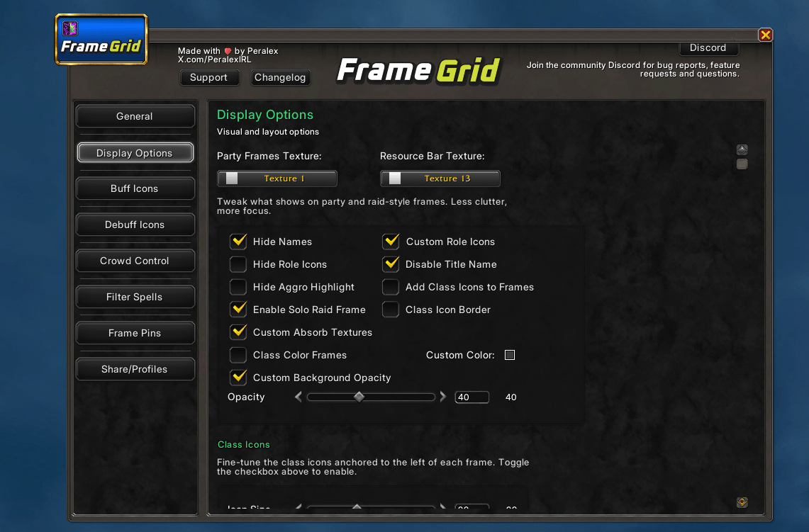Click the scrollbar thumb knob

point(742,164)
